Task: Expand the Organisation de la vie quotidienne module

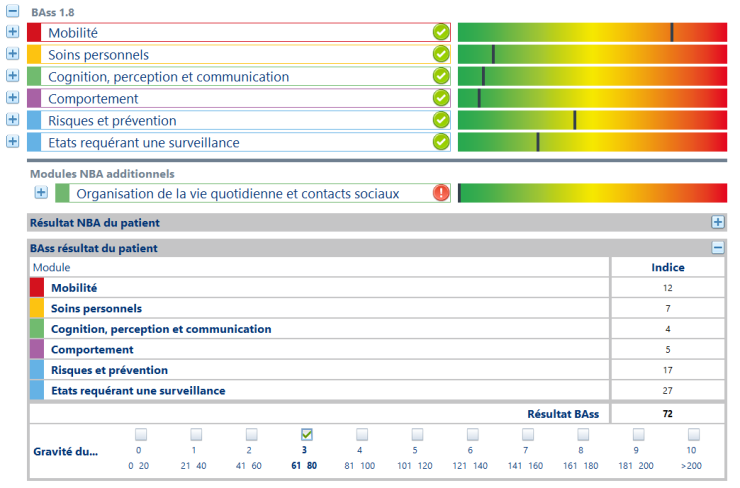Action: coord(41,193)
